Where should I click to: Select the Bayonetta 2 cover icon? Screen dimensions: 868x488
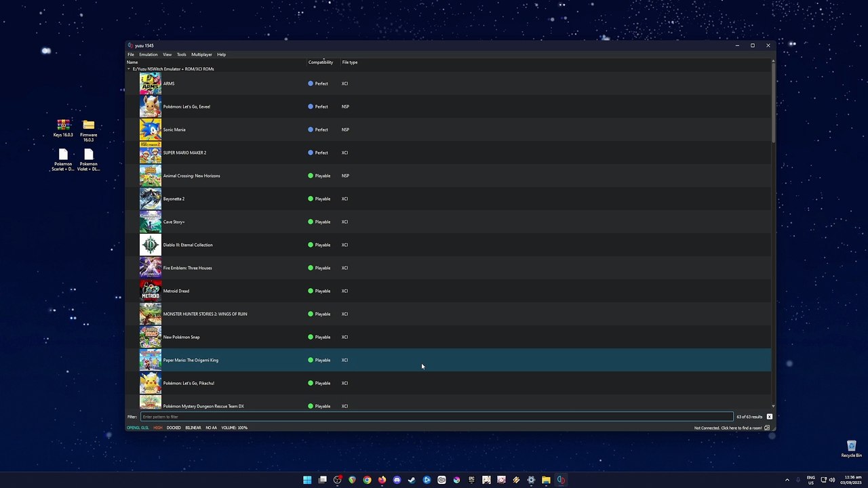click(x=151, y=199)
